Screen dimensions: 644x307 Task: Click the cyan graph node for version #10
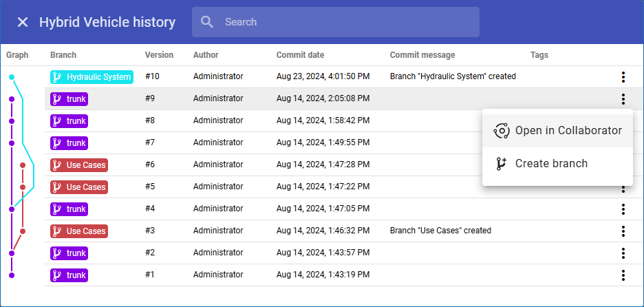12,77
